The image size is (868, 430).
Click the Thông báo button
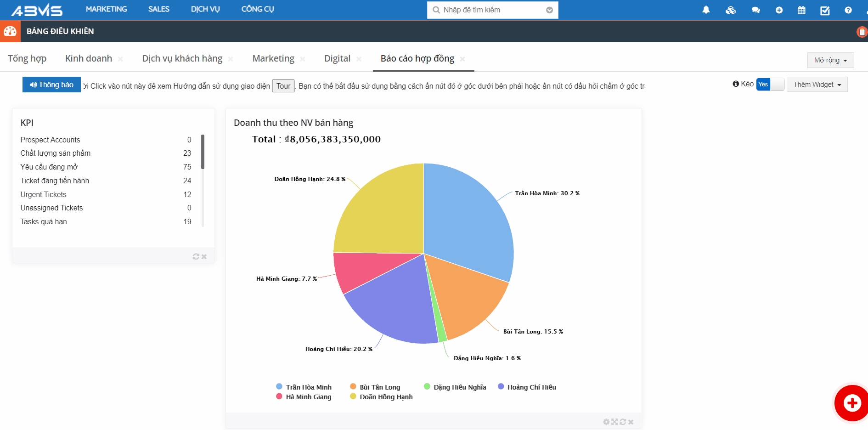(51, 85)
